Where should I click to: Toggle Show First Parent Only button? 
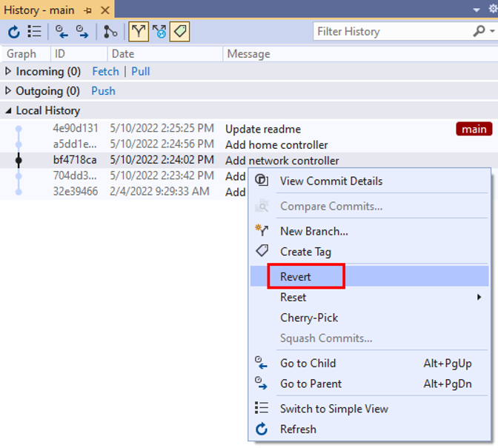click(x=139, y=32)
